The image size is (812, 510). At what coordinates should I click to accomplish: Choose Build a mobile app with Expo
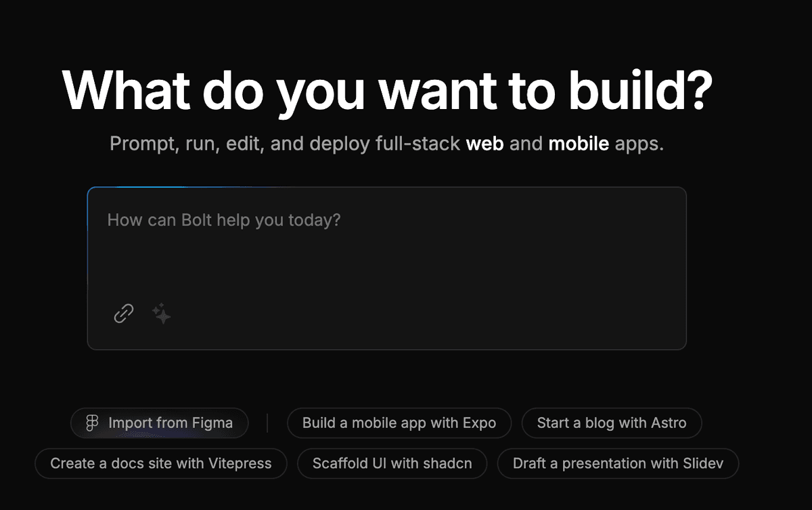coord(399,423)
